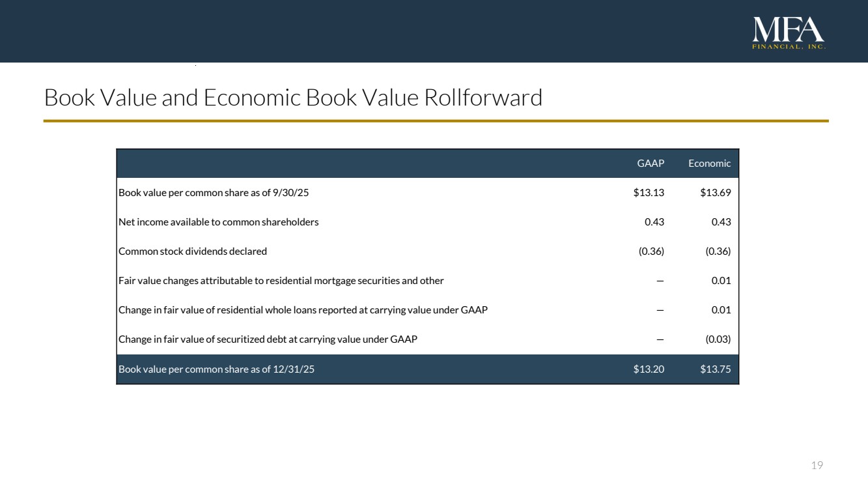Click the gold divider line under the title
Image resolution: width=868 pixels, height=488 pixels.
[436, 121]
